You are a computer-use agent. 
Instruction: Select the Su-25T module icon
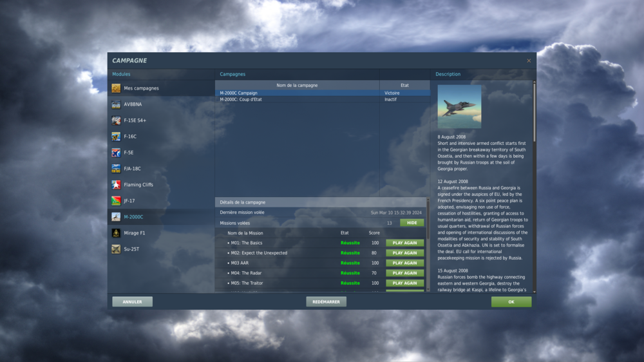point(116,249)
